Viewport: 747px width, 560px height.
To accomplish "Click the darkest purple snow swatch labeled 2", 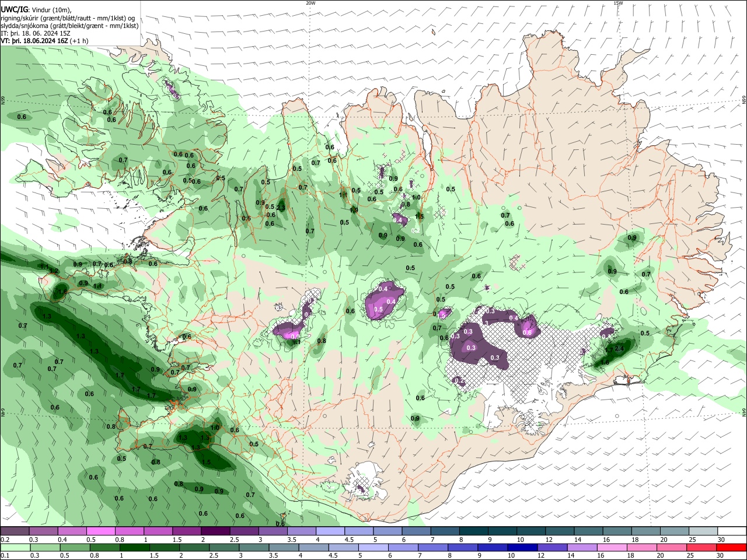I will click(215, 531).
